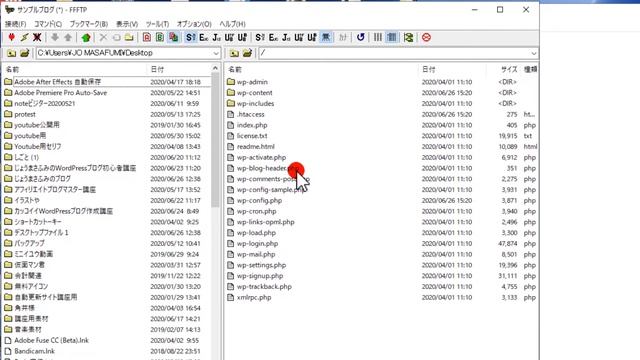Select the highlighted 無 no-conversion kanji button

coord(326,38)
